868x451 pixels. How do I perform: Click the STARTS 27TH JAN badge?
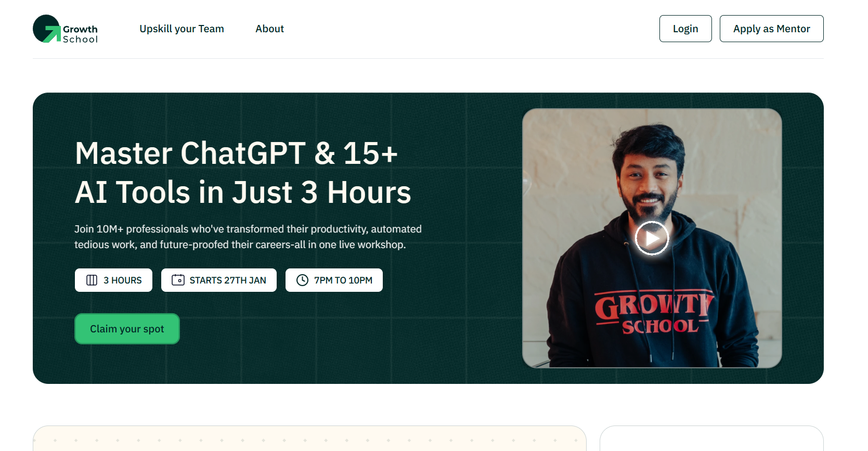pos(219,280)
